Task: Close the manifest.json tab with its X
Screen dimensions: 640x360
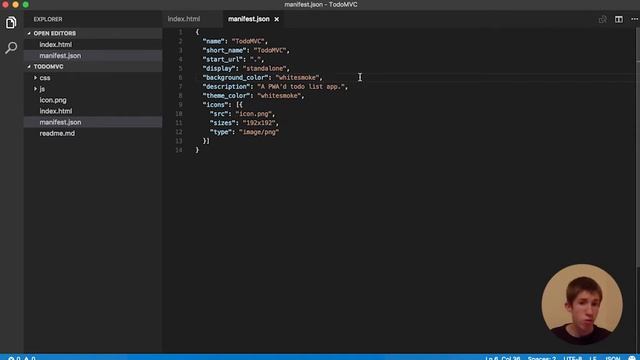Action: coord(276,19)
